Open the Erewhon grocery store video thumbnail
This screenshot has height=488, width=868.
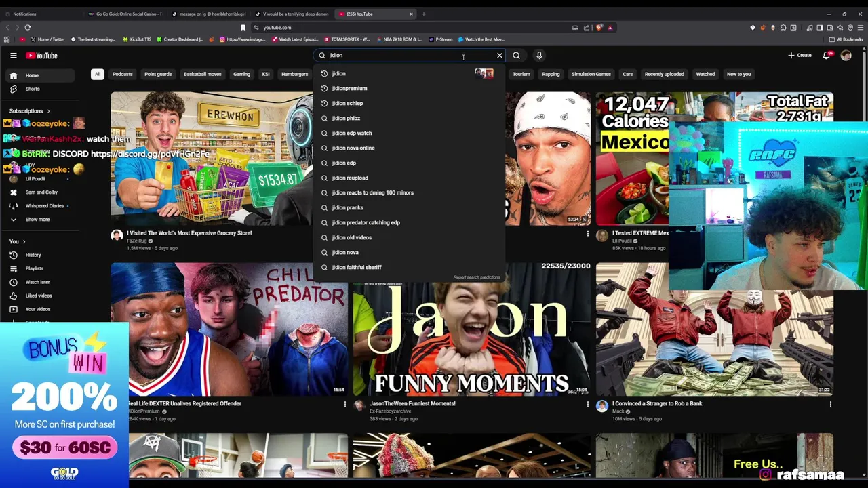(x=212, y=159)
